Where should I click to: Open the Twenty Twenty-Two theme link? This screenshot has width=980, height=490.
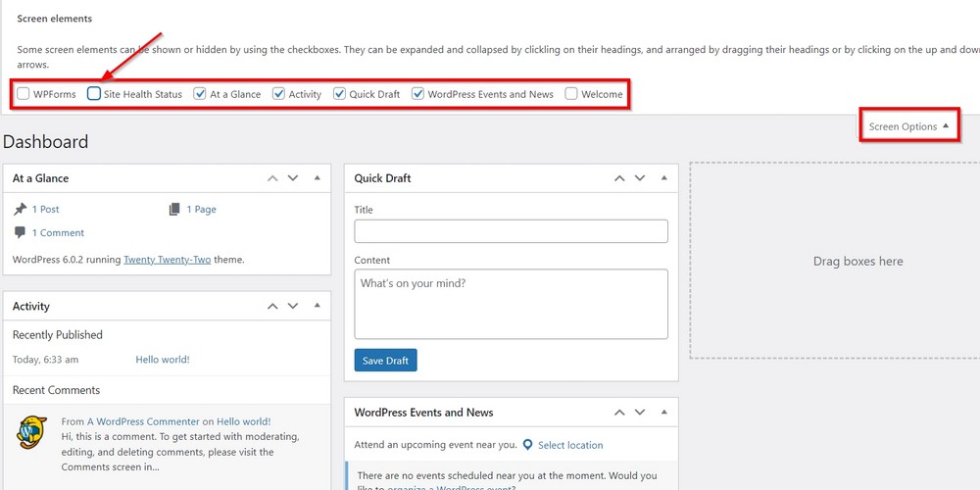click(x=168, y=260)
